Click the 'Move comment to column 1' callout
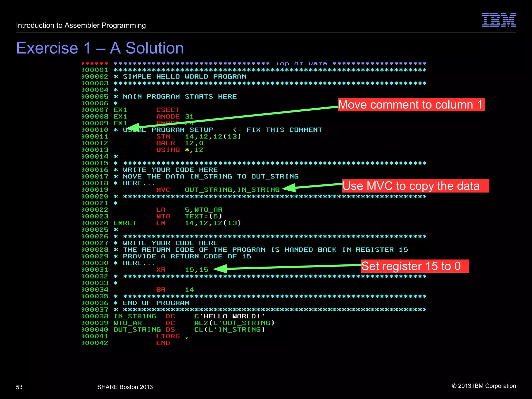 [x=411, y=105]
